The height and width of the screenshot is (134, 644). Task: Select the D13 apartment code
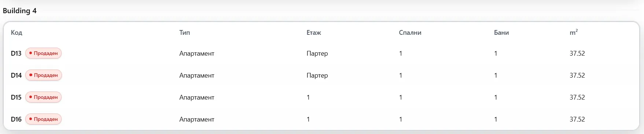[16, 53]
